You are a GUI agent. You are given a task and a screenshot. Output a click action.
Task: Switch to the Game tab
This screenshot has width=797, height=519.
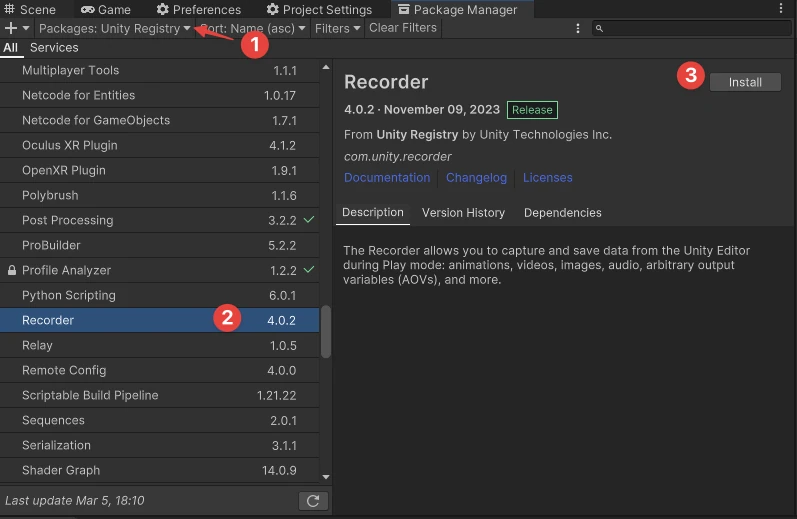coord(106,9)
